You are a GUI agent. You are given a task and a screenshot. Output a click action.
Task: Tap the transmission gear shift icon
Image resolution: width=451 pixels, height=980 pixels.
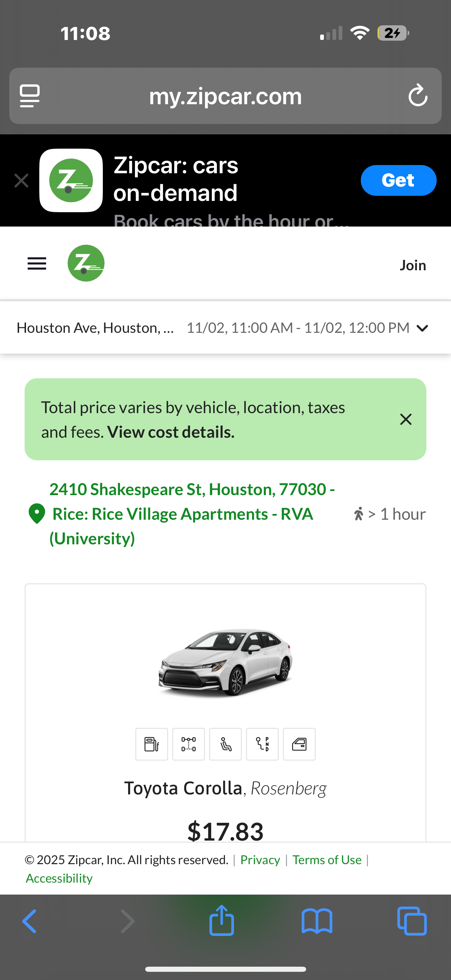262,744
